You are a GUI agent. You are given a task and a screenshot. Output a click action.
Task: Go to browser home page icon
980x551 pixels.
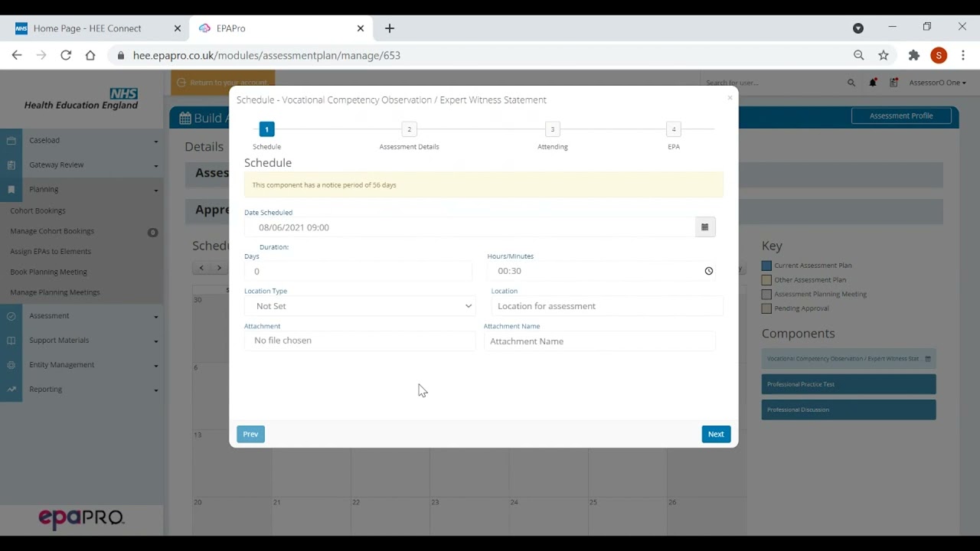pos(90,55)
